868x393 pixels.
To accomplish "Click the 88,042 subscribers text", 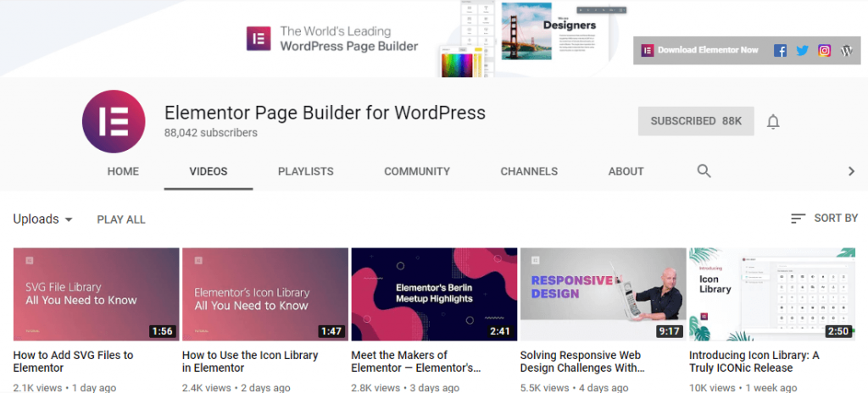I will coord(211,133).
